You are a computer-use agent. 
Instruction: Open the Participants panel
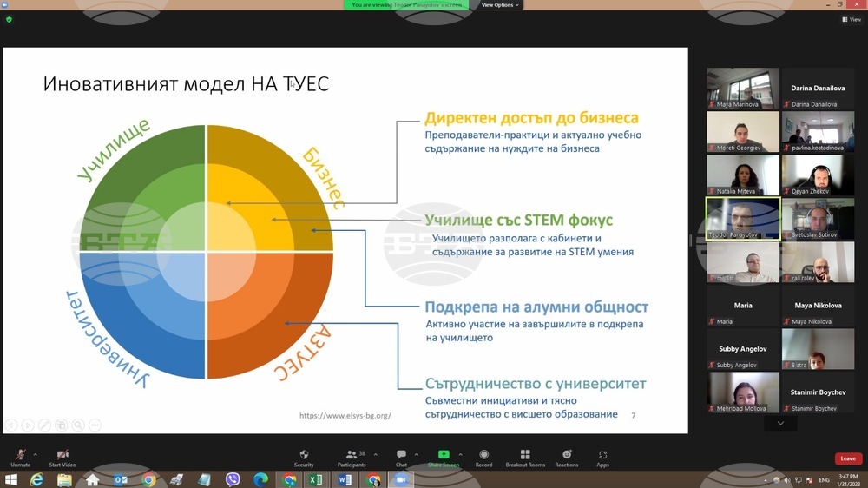click(x=352, y=457)
